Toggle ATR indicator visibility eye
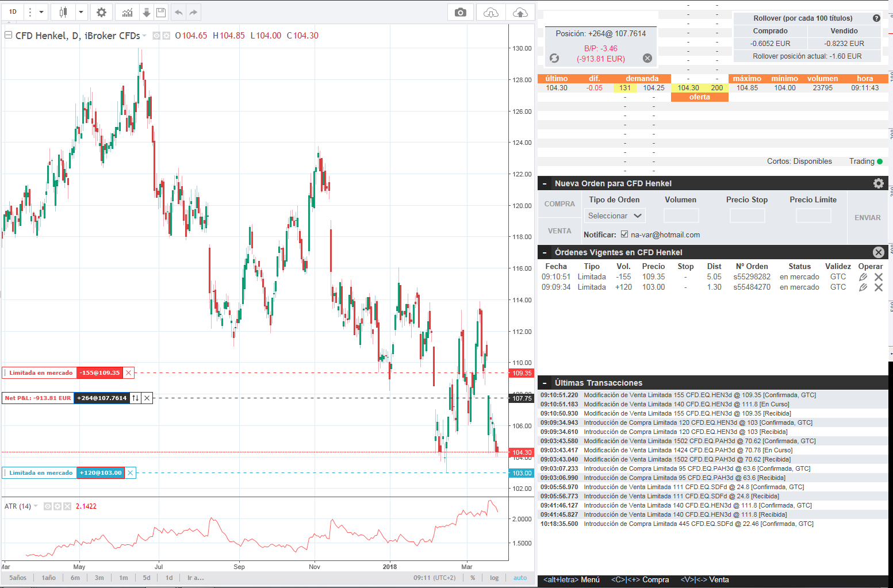Screen dimensions: 893x588 pyautogui.click(x=48, y=506)
